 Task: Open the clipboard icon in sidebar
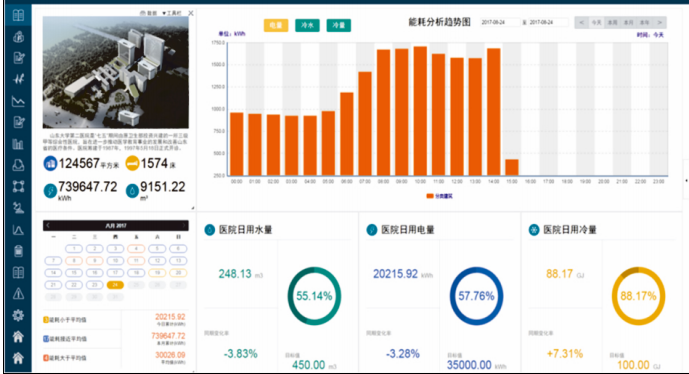pos(18,251)
